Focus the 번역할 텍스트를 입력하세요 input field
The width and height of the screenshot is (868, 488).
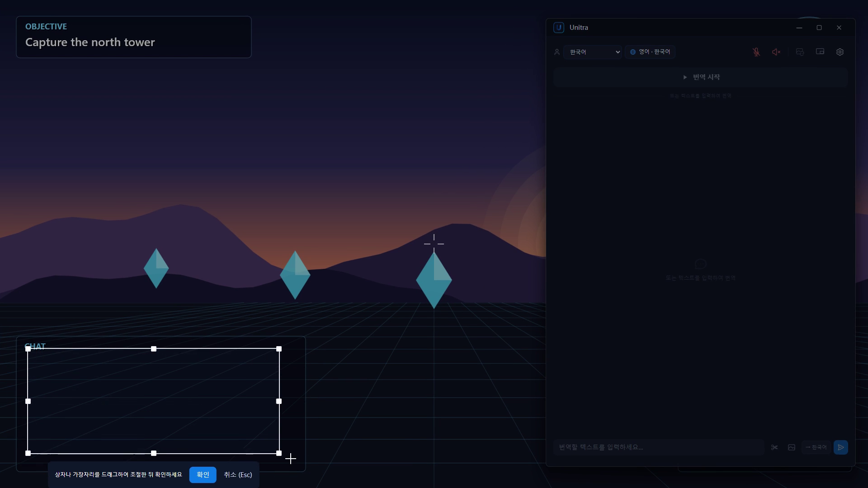click(659, 447)
